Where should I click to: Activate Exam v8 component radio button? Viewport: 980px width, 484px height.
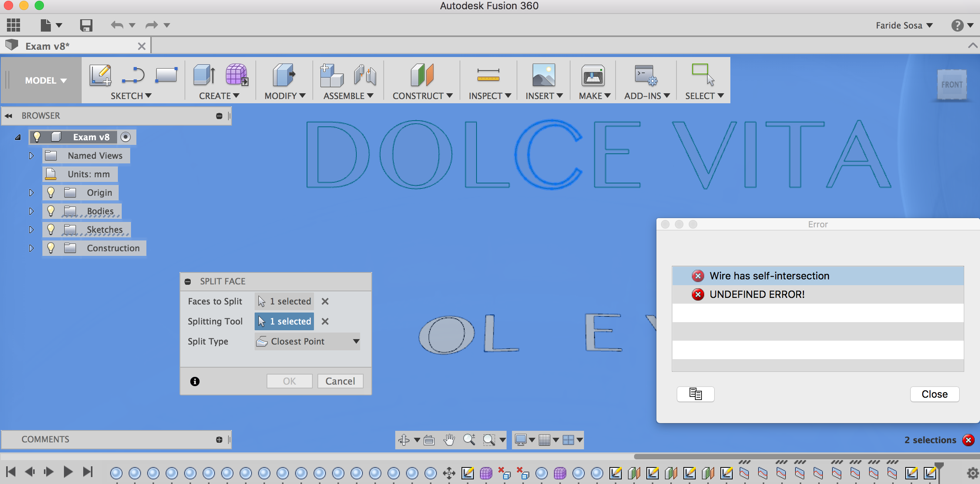[x=126, y=137]
